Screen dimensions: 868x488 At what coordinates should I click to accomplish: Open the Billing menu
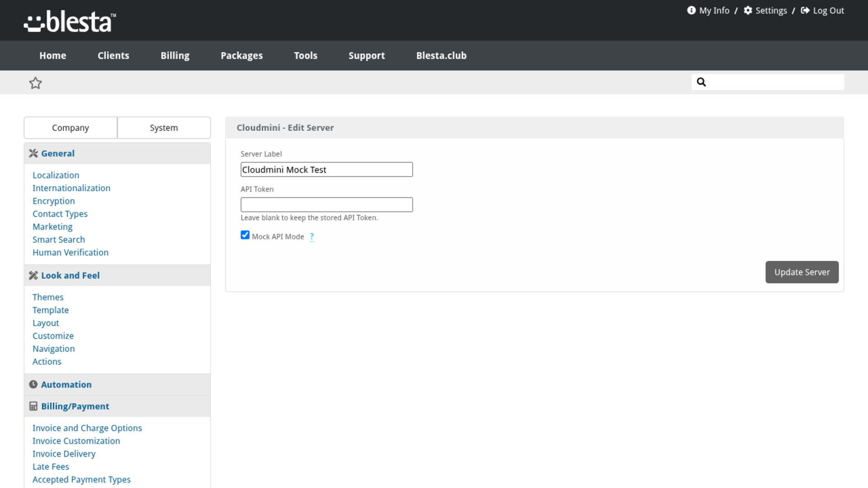[x=175, y=56]
